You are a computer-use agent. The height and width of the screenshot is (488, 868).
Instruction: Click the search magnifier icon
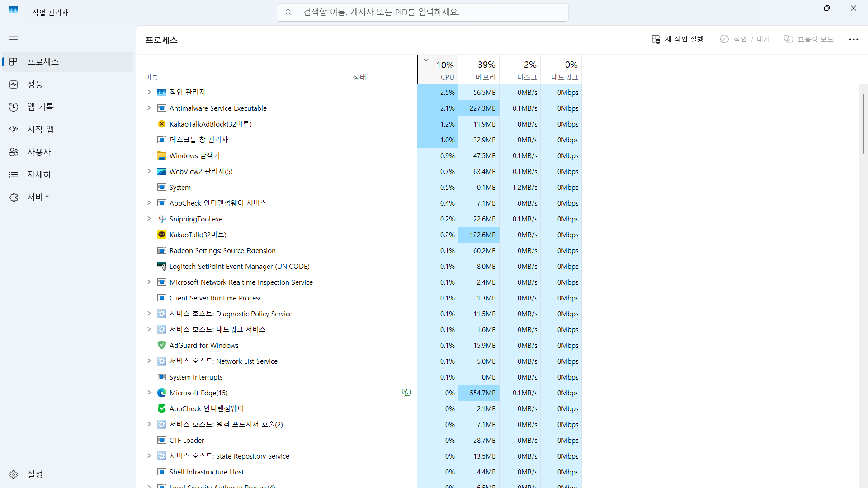pos(288,13)
